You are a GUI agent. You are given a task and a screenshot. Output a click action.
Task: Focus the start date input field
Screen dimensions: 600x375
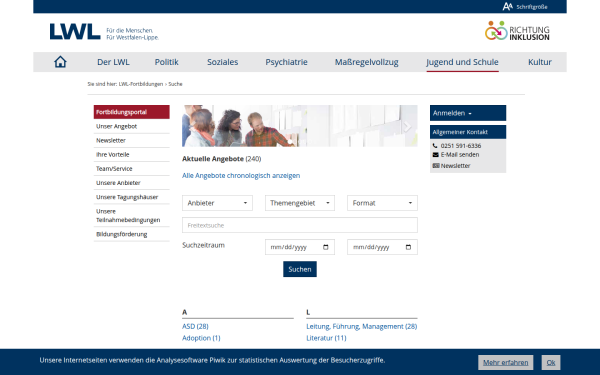tap(300, 247)
